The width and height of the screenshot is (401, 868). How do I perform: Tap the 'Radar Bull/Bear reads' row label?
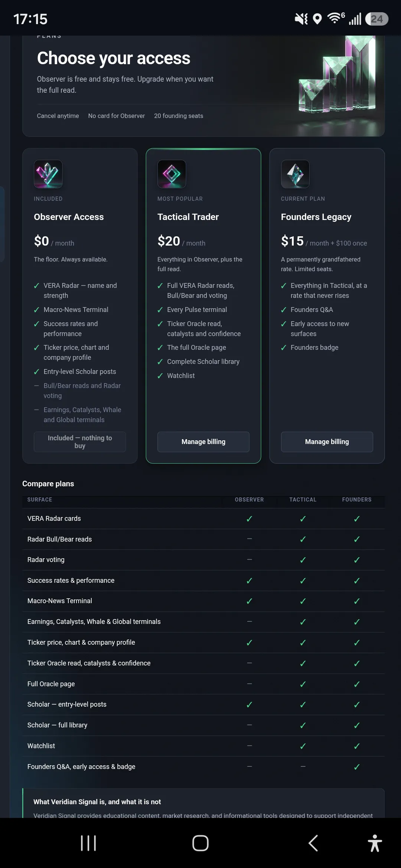pyautogui.click(x=59, y=539)
